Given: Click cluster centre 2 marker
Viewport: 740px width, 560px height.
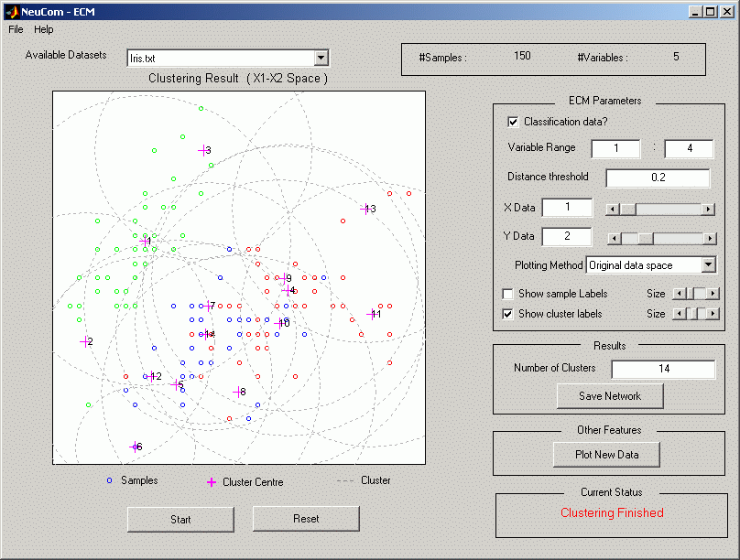Looking at the screenshot, I should 85,341.
